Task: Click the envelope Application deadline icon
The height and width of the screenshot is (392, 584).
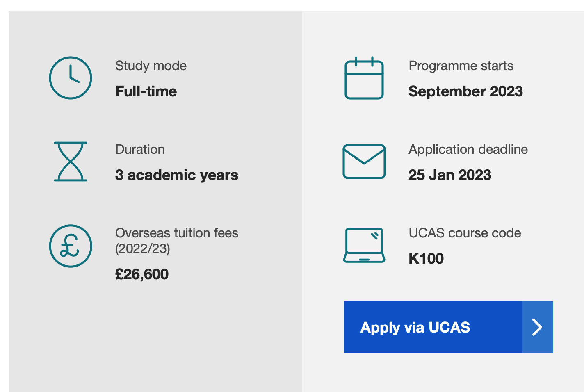Action: tap(364, 162)
